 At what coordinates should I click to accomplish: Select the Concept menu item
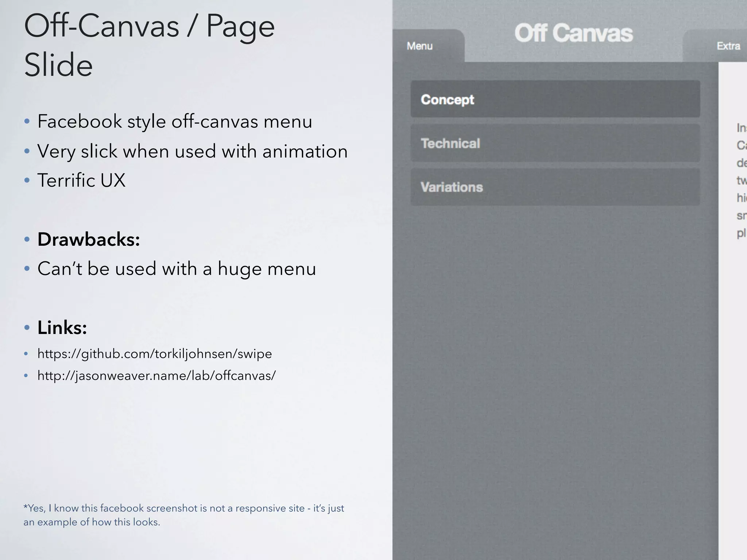coord(555,99)
